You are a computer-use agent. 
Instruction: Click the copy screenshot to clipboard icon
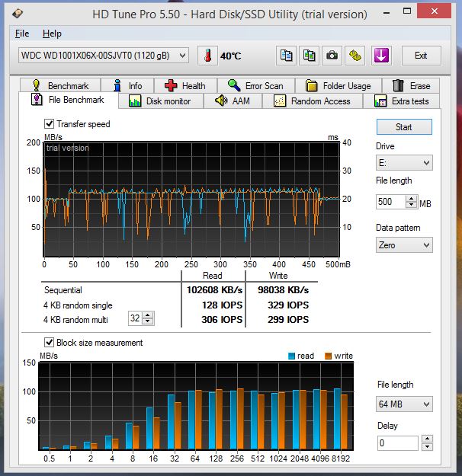[x=310, y=56]
